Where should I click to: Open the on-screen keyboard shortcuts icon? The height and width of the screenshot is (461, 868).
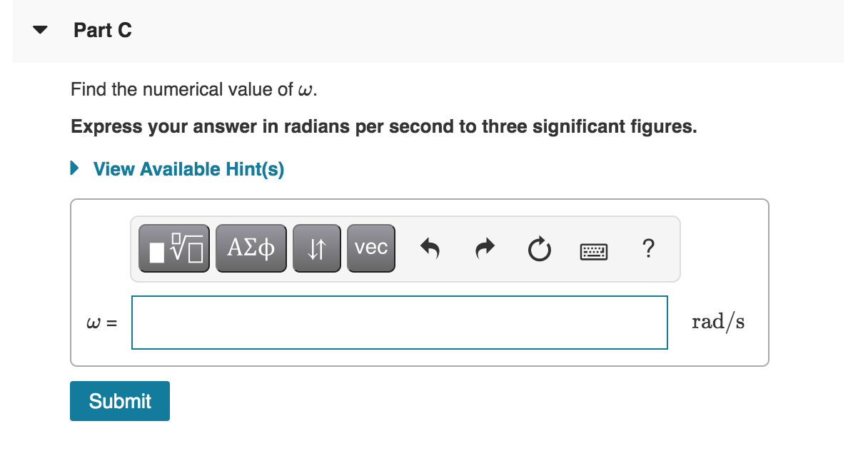[x=595, y=250]
